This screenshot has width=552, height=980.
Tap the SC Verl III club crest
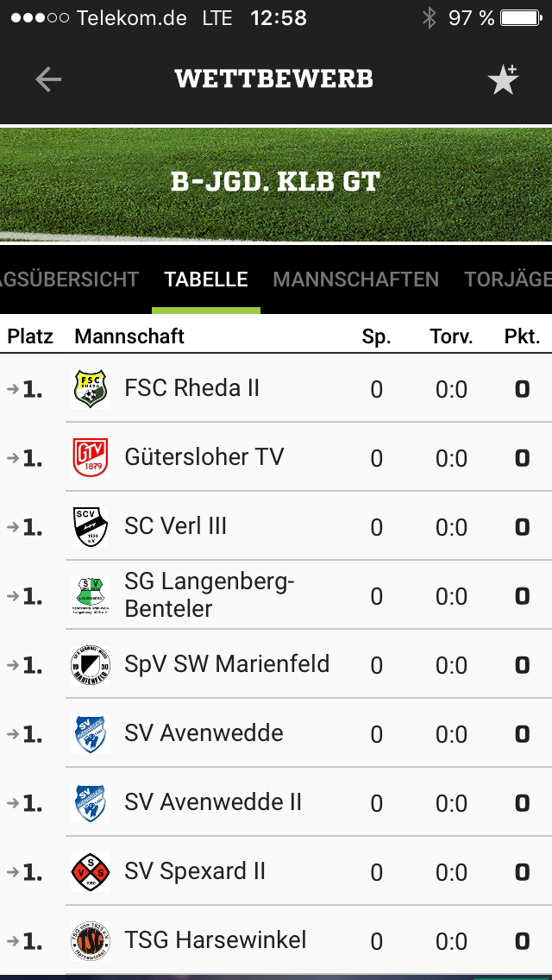90,527
